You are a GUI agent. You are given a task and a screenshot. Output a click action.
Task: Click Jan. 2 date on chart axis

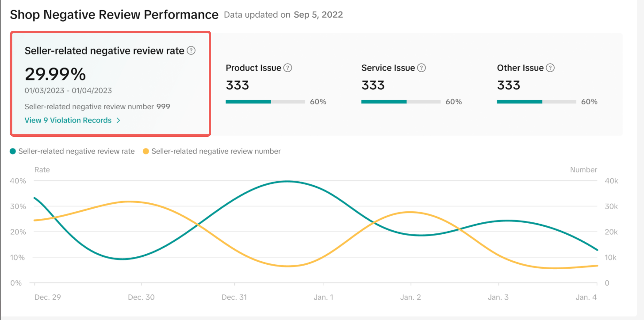click(410, 297)
